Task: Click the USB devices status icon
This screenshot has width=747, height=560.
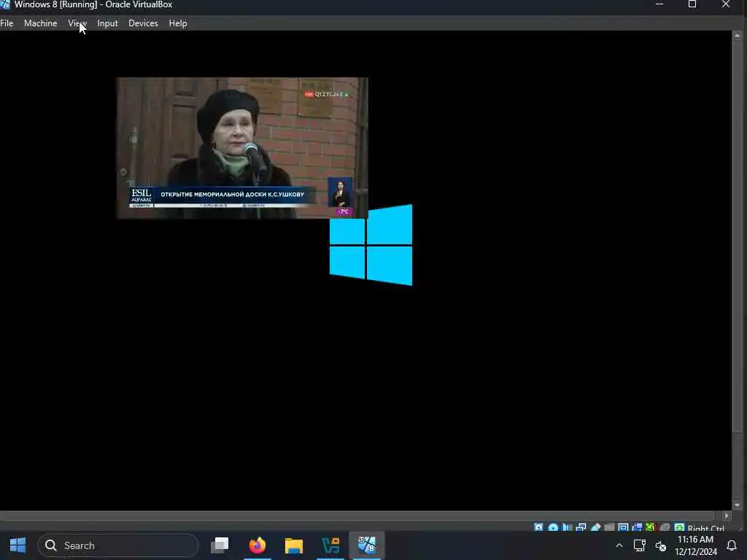Action: pos(595,527)
